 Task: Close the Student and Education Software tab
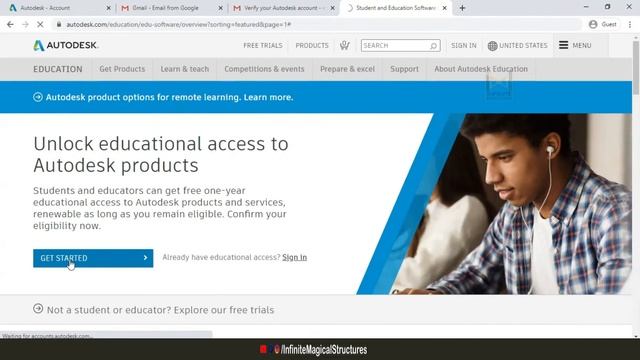[x=444, y=8]
